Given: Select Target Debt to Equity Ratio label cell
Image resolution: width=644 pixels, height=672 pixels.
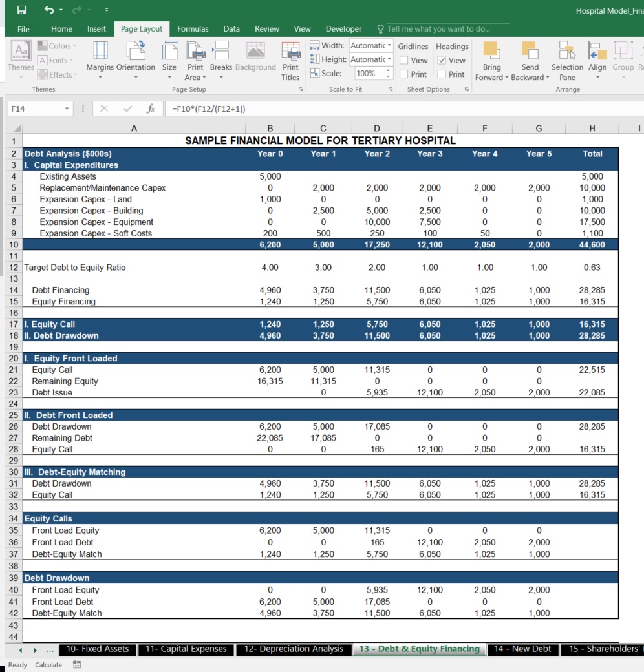Looking at the screenshot, I should 134,268.
